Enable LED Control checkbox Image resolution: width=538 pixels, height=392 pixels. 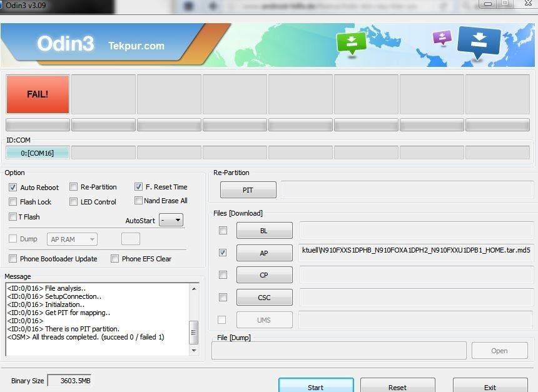[x=73, y=202]
